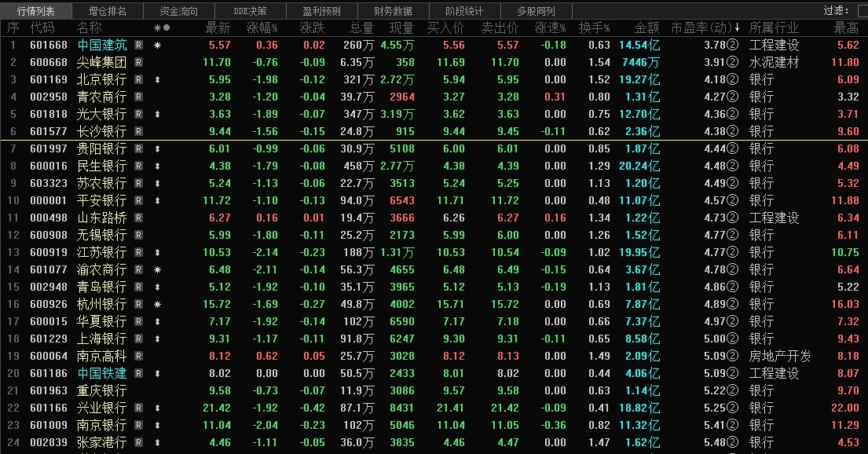868x454 pixels.
Task: Click the star marker for 渝农商行
Action: coord(157,269)
